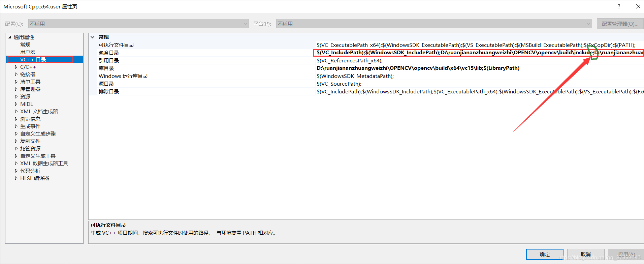The width and height of the screenshot is (644, 264).
Task: Open the XML 数据生成器工具 tree item
Action: 44,163
